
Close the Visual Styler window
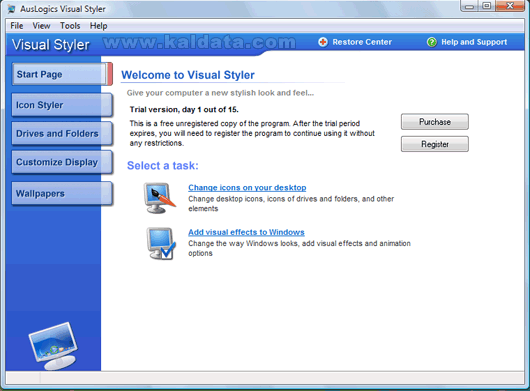tap(510, 6)
